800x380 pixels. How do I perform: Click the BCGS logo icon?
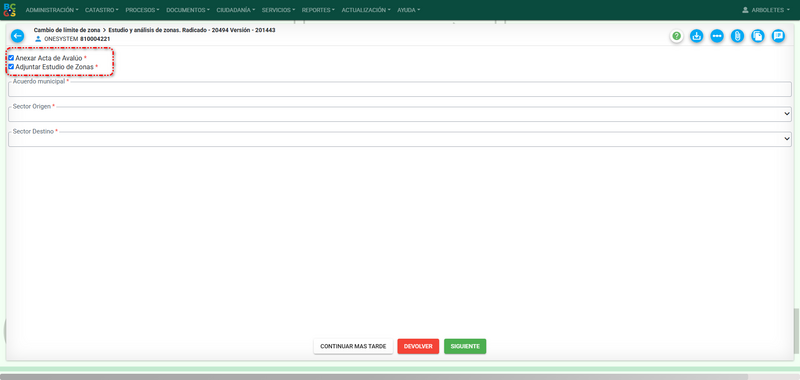(9, 10)
